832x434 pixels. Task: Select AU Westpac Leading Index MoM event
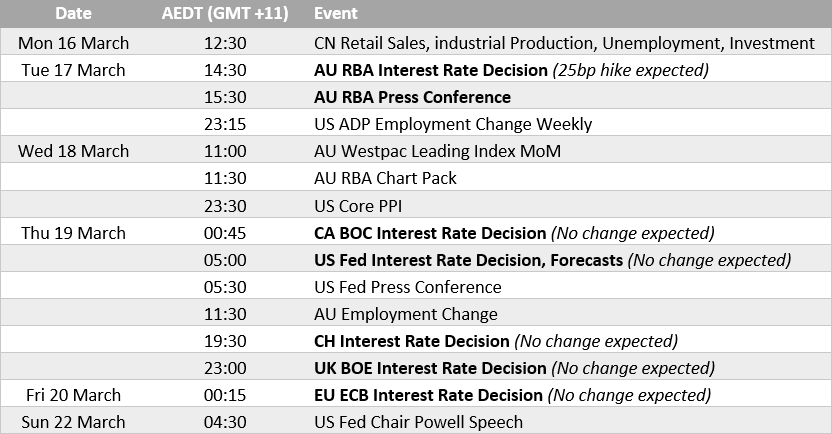pyautogui.click(x=437, y=151)
